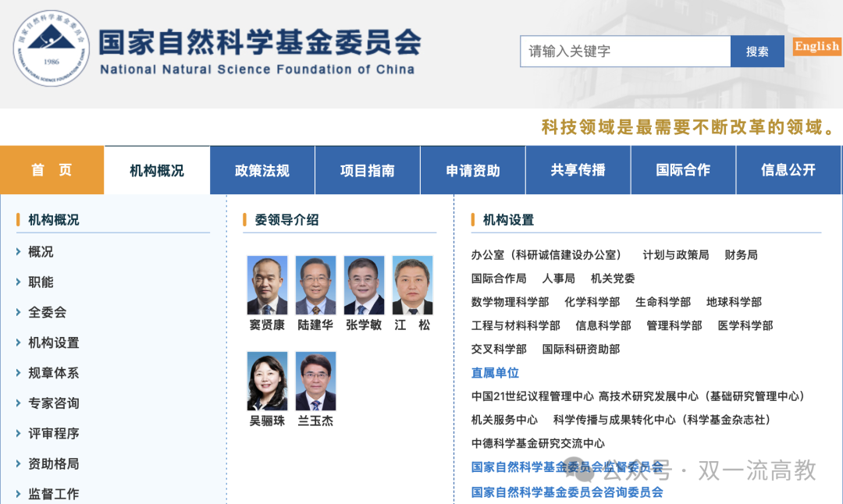
Task: Open the 共享传播 navigation tab
Action: [578, 170]
